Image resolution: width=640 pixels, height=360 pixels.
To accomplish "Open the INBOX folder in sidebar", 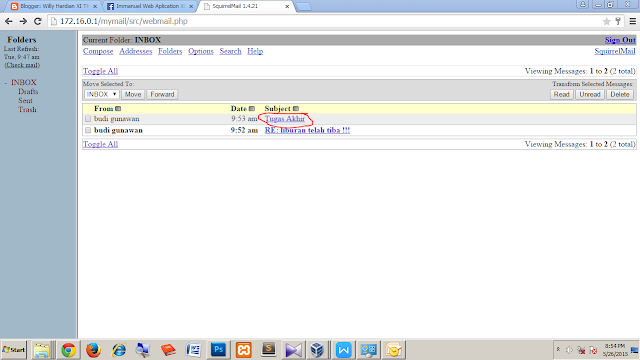I will coord(24,82).
